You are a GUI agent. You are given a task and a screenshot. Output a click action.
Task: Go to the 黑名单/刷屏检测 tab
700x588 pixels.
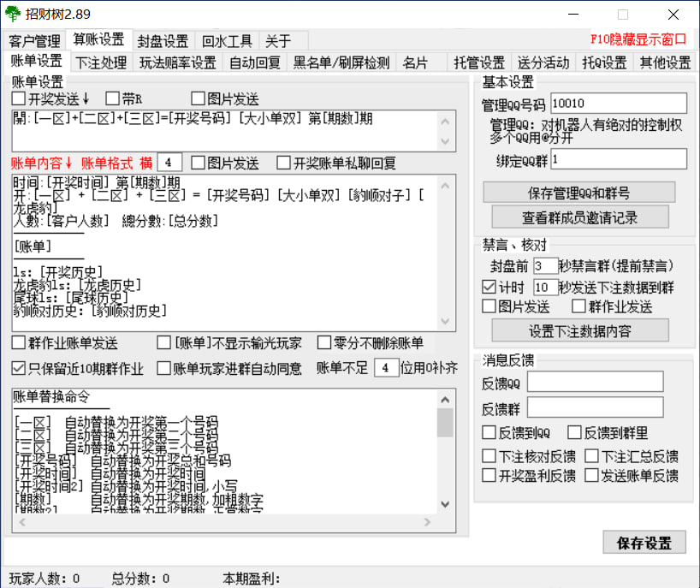click(341, 62)
